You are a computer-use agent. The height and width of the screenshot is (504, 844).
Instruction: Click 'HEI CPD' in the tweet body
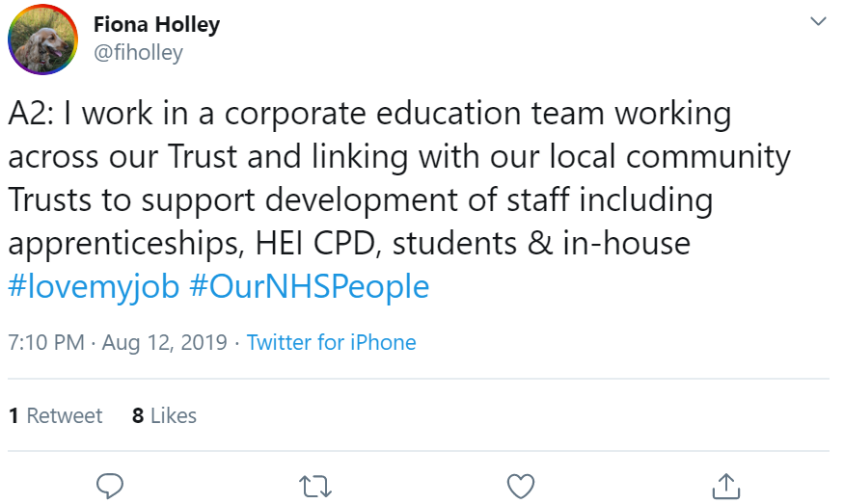314,243
